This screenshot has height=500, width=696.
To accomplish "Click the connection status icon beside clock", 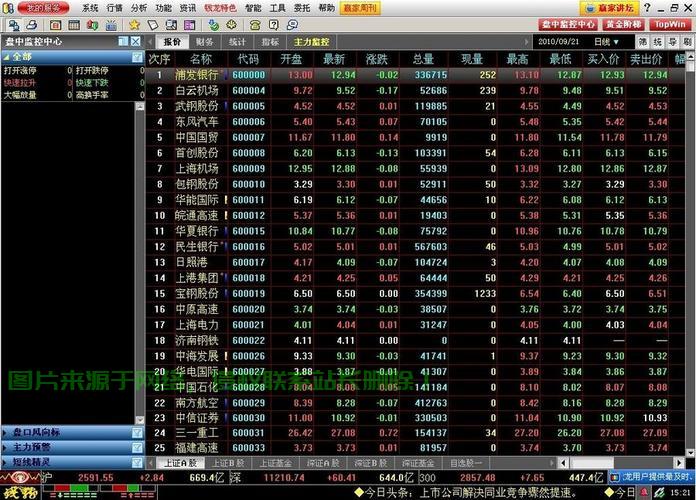I will point(659,492).
